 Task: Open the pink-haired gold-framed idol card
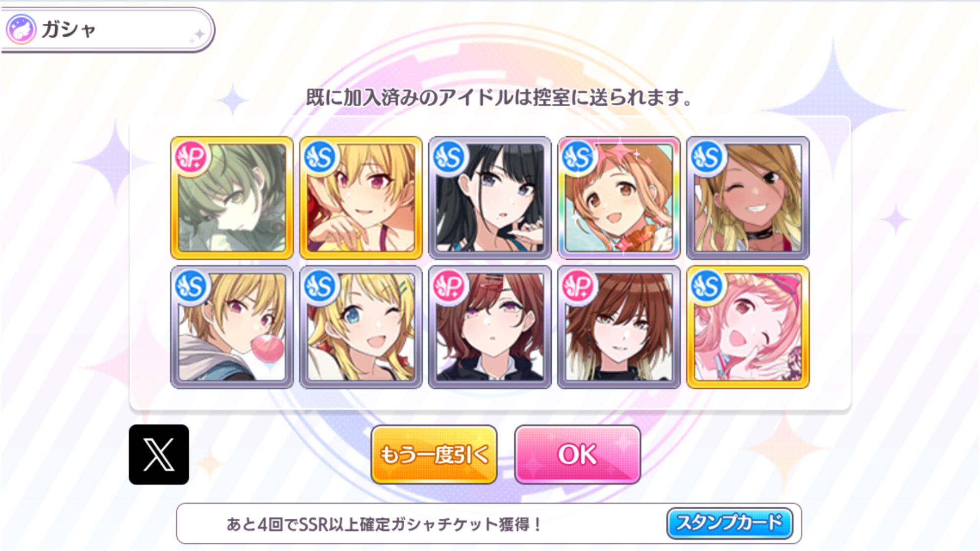tap(748, 327)
